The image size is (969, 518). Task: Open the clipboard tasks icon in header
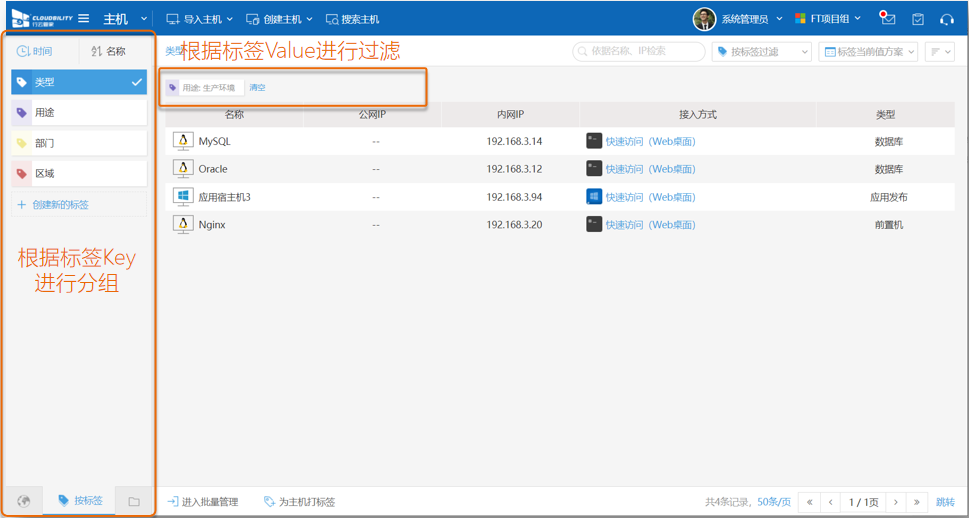tap(917, 19)
